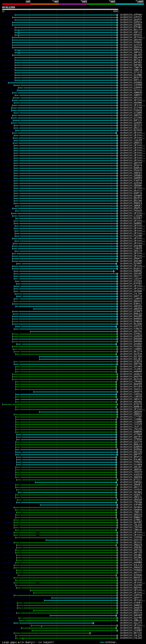The width and height of the screenshot is (146, 644).
Task: Select the white AV411289 query bar
Action: 60,9
